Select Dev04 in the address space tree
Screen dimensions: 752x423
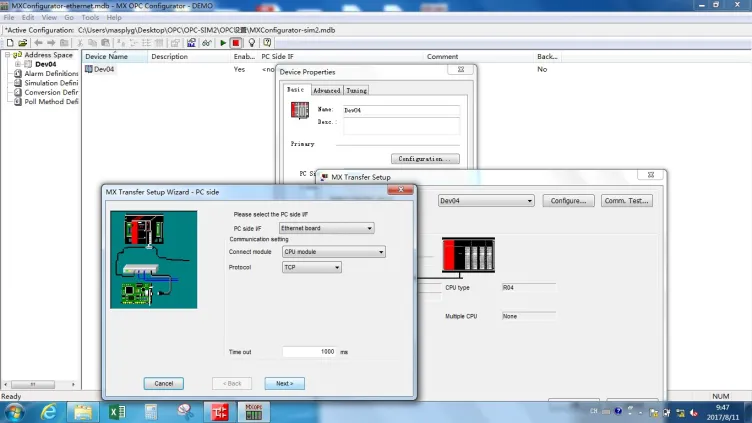click(x=46, y=64)
